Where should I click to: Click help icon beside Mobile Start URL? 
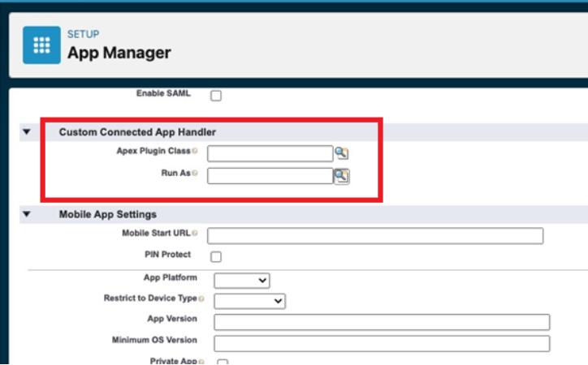(x=195, y=234)
